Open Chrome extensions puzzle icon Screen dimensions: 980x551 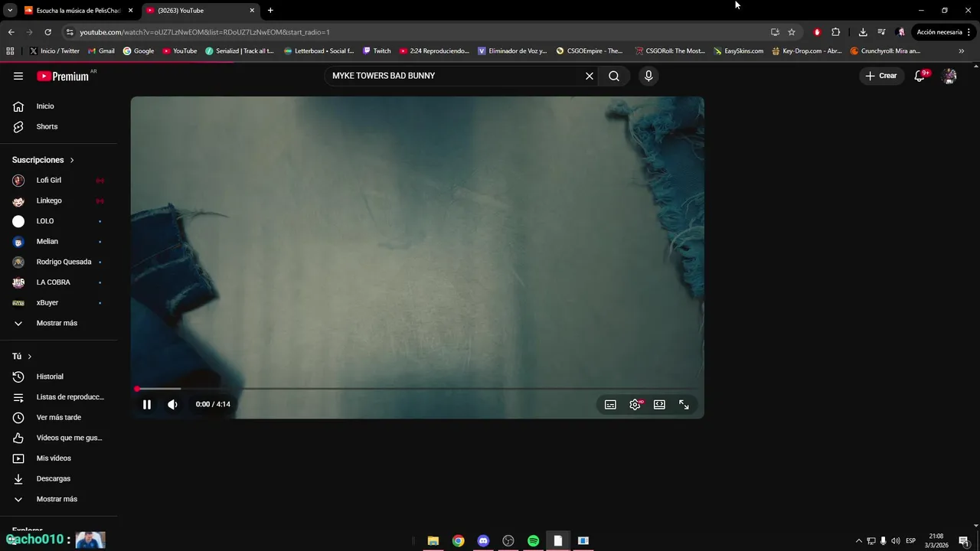click(835, 32)
